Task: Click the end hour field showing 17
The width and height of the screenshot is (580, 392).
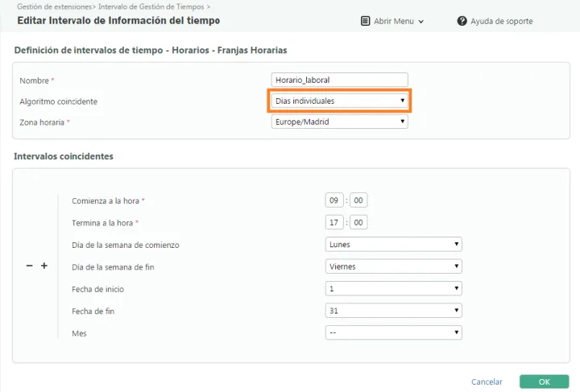Action: pyautogui.click(x=333, y=222)
